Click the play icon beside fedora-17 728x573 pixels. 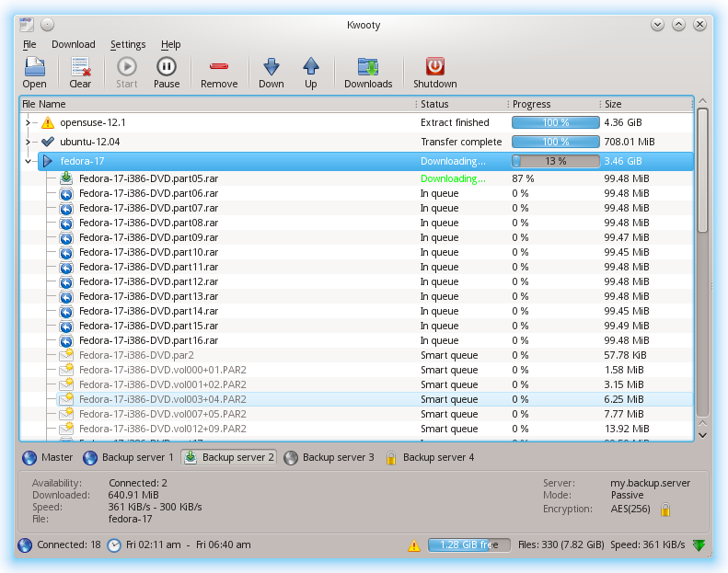tap(47, 161)
